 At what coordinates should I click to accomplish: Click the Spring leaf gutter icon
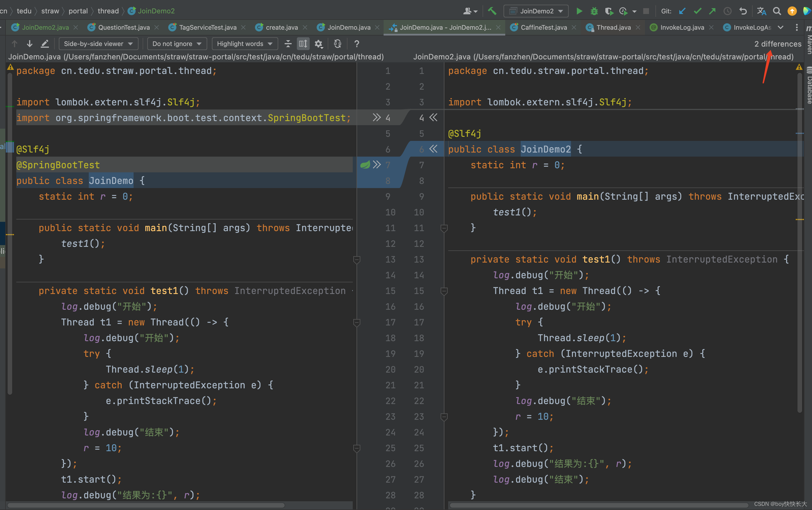coord(365,164)
